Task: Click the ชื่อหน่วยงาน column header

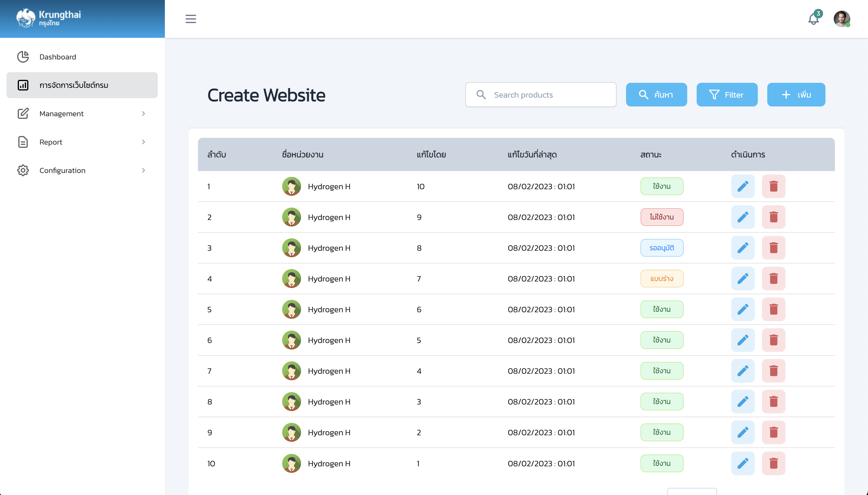Action: pyautogui.click(x=302, y=155)
